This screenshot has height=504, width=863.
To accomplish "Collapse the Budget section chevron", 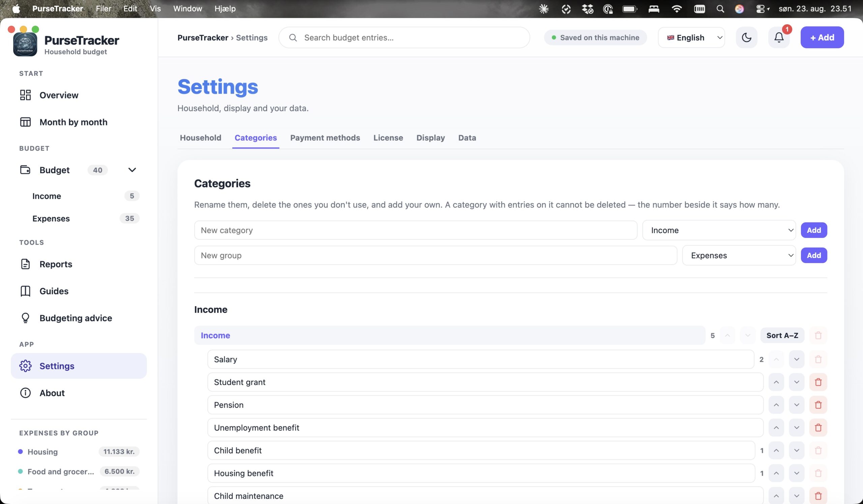I will point(132,170).
